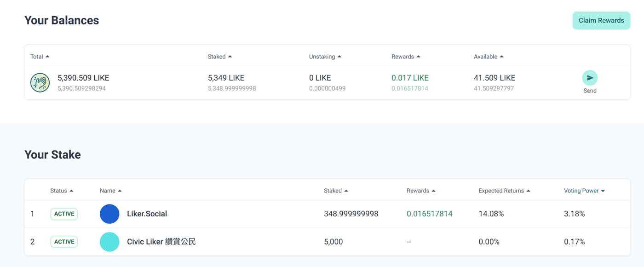
Task: Sort balances by Available column
Action: tap(489, 57)
